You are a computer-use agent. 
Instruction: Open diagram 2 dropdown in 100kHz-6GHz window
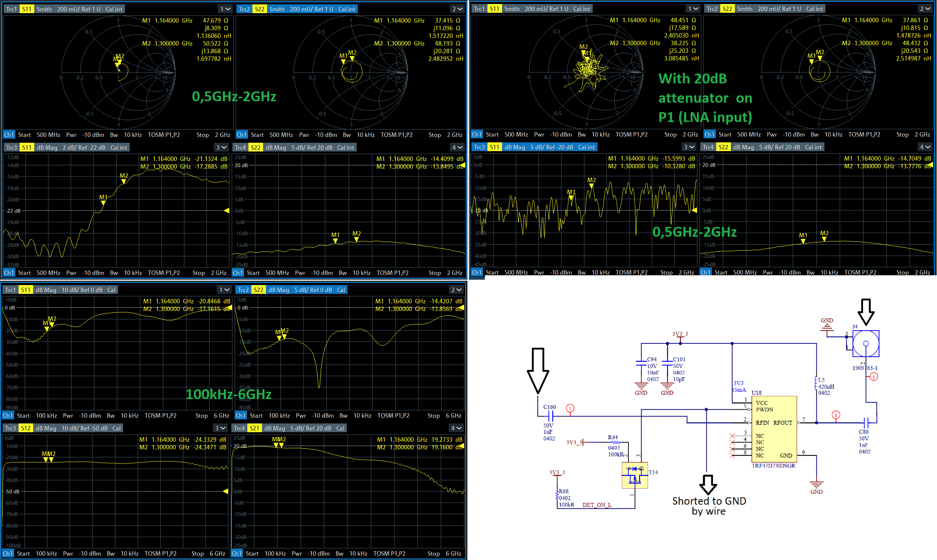pos(457,290)
